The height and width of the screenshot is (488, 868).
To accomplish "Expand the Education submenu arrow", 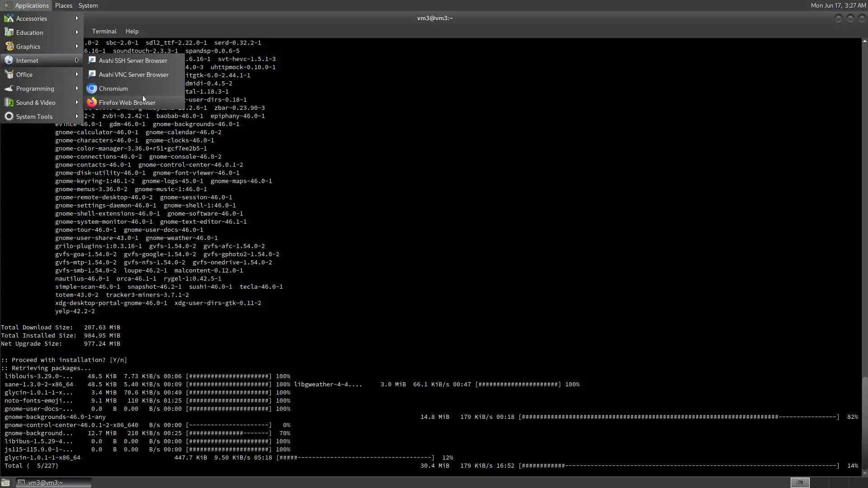I will (x=77, y=33).
